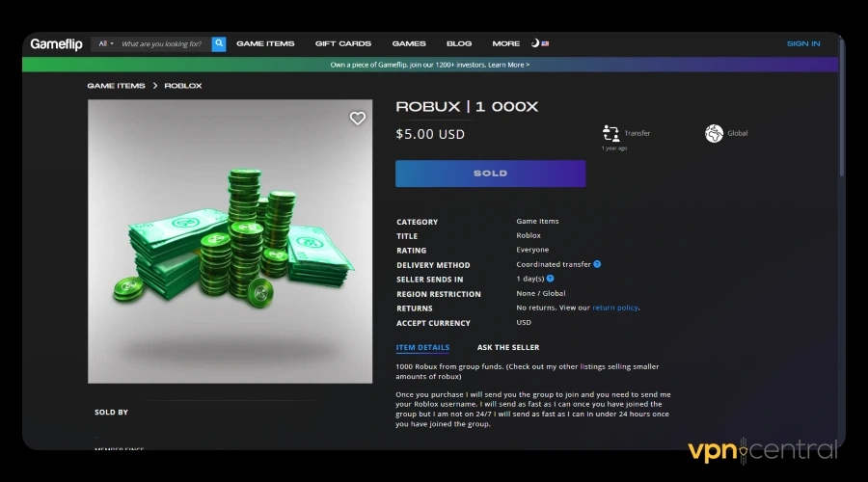
Task: Toggle dark mode moon icon
Action: point(534,43)
